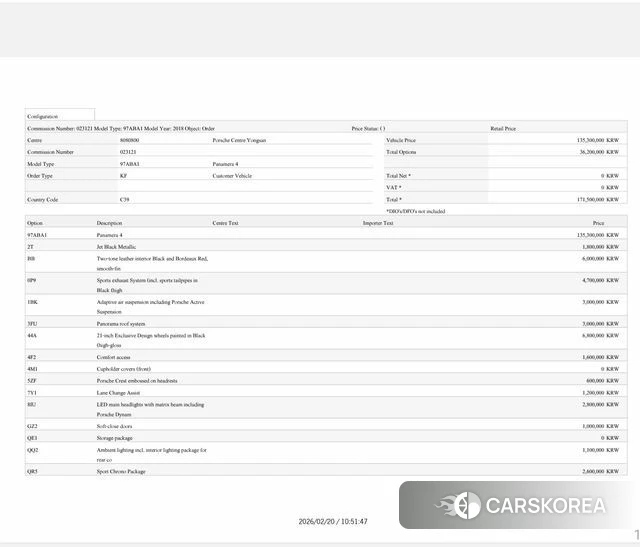Image resolution: width=640 pixels, height=547 pixels.
Task: Click price 2,800,000 KRW for LED headlights
Action: point(600,405)
